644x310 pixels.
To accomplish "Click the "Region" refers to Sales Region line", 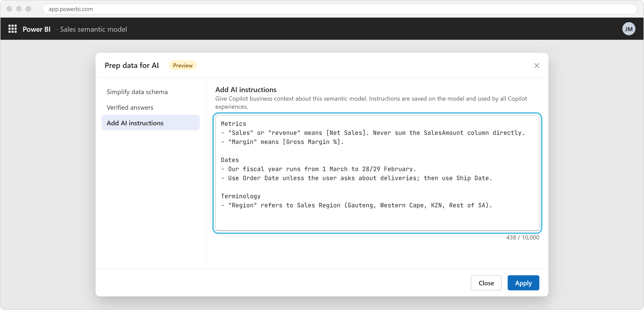I will (x=356, y=205).
